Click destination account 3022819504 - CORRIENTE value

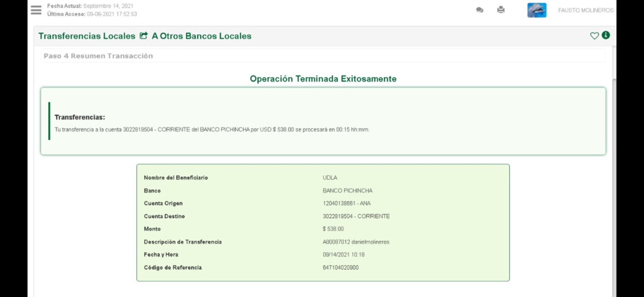click(x=356, y=216)
